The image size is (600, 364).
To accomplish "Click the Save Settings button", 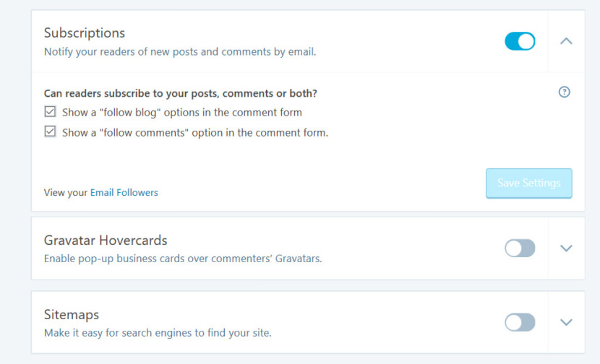I will click(x=529, y=183).
